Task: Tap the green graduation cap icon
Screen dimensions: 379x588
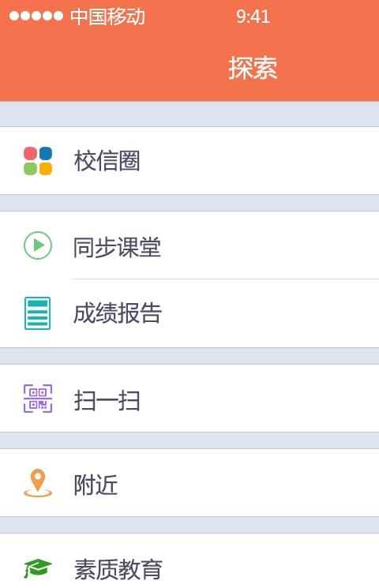Action: point(38,568)
